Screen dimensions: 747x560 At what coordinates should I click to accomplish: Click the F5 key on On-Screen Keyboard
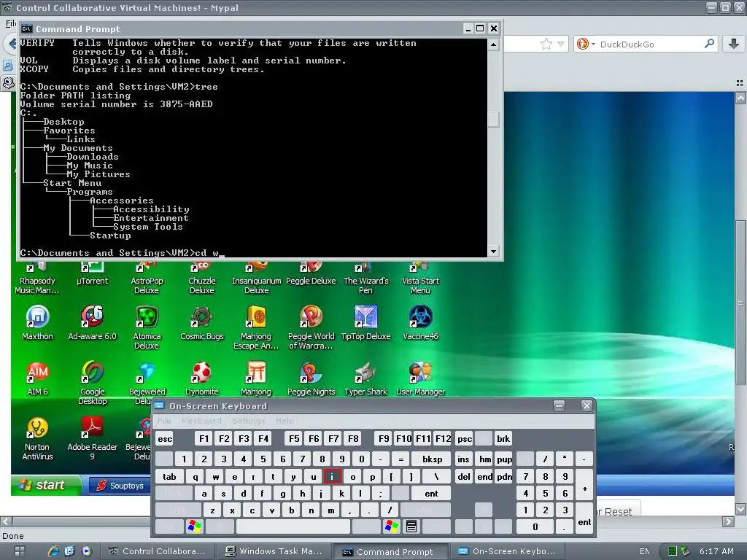tap(295, 438)
